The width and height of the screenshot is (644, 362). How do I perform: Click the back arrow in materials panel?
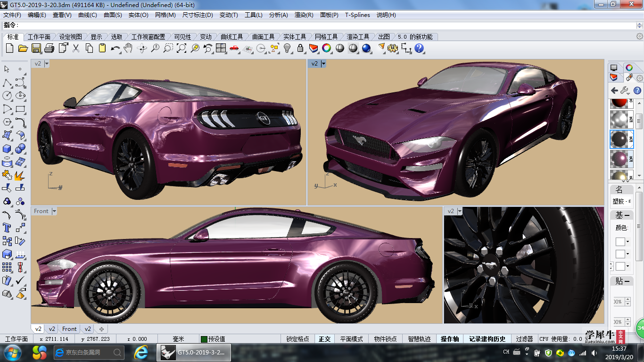click(x=614, y=90)
